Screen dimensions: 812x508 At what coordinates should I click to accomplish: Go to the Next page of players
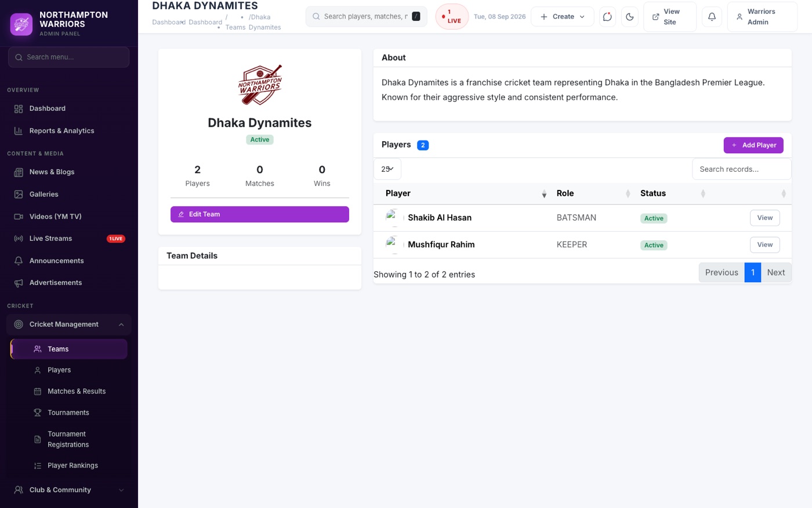click(776, 272)
